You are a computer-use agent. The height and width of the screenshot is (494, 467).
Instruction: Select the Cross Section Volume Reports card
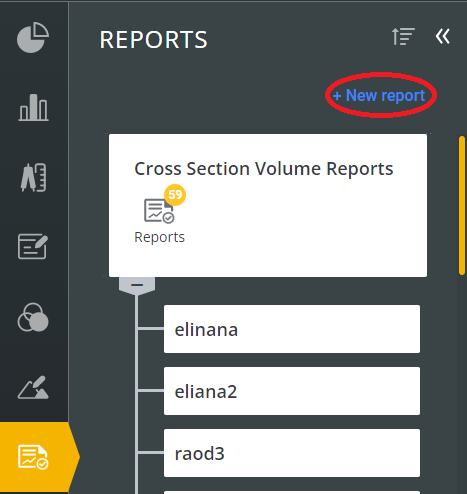tap(268, 205)
